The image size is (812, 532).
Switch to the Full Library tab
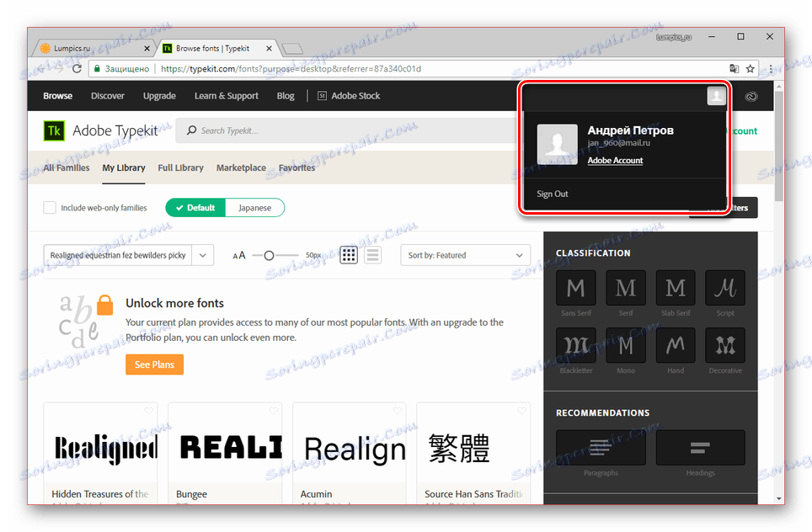[x=181, y=168]
